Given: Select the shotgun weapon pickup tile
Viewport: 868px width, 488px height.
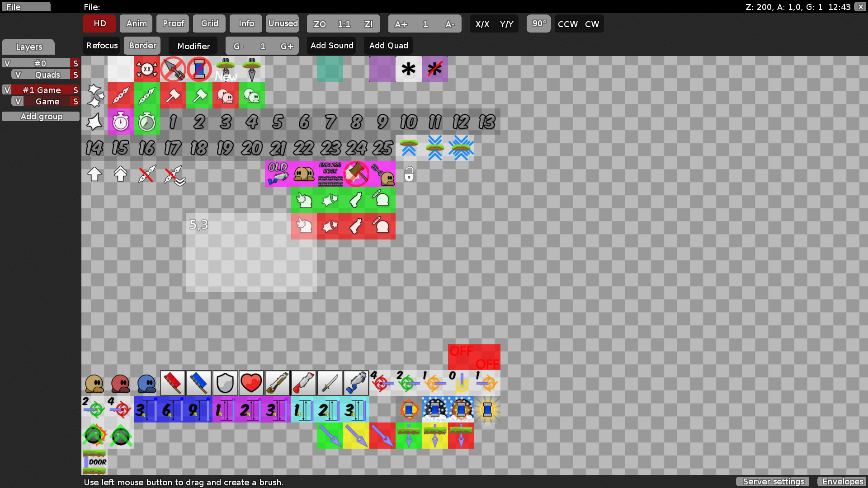Looking at the screenshot, I should 278,383.
